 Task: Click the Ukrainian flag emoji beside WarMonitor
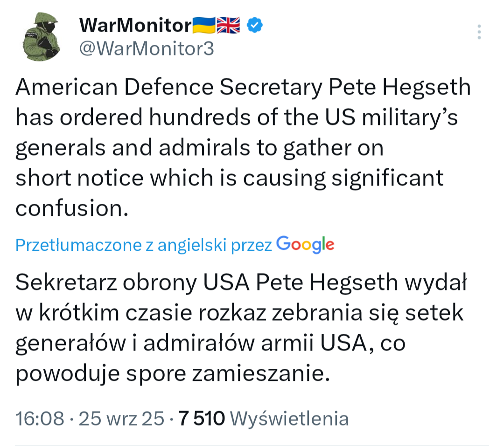tap(204, 25)
